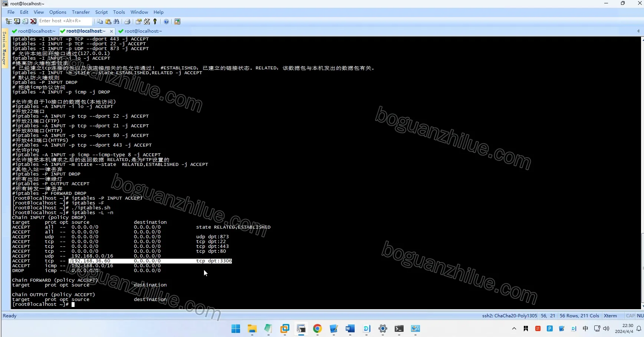Click the Public Key assistant key icon

[x=155, y=22]
